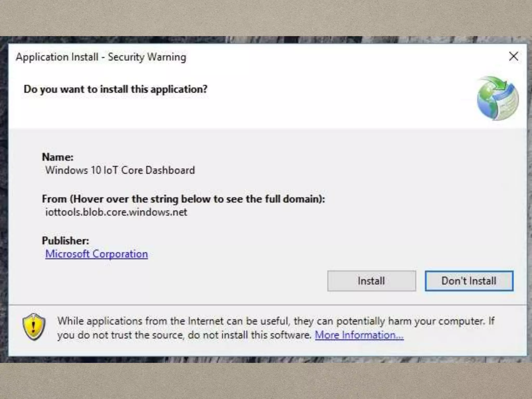Click desktop background left of dialog
Screen dimensions: 532x399
pyautogui.click(x=4, y=197)
